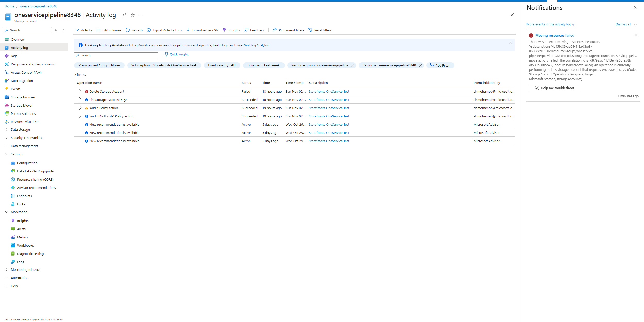Expand the Dismiss all chevron
Viewport: 644px width, 322px height.
coord(635,24)
